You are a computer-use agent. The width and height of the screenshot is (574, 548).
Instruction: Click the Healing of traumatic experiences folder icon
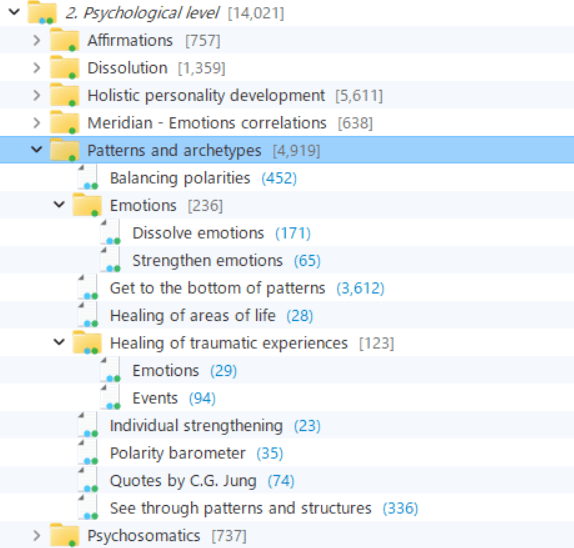[87, 343]
